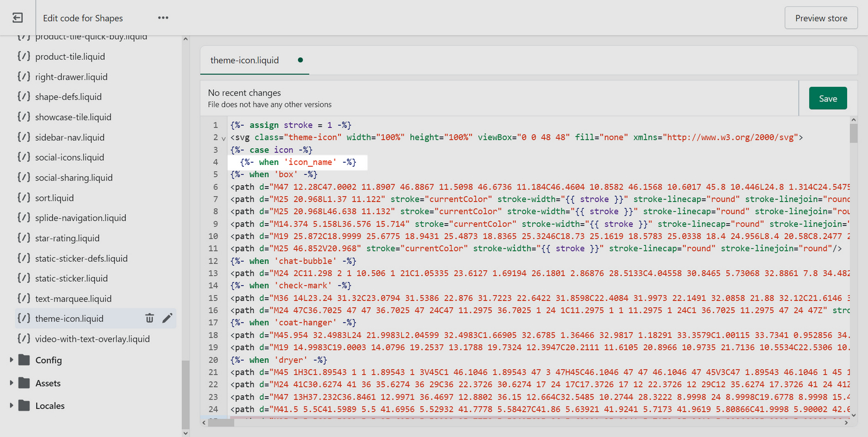Open static-sticker.liquid file

pos(71,278)
